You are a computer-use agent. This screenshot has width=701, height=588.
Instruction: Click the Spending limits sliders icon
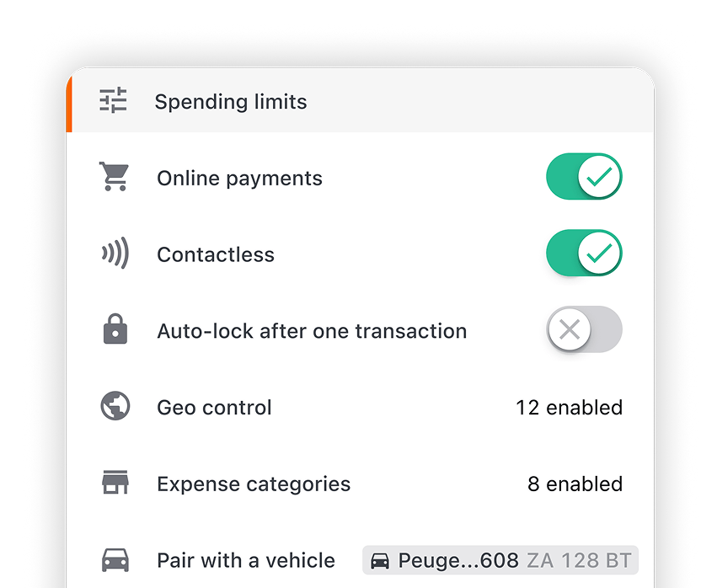[113, 99]
